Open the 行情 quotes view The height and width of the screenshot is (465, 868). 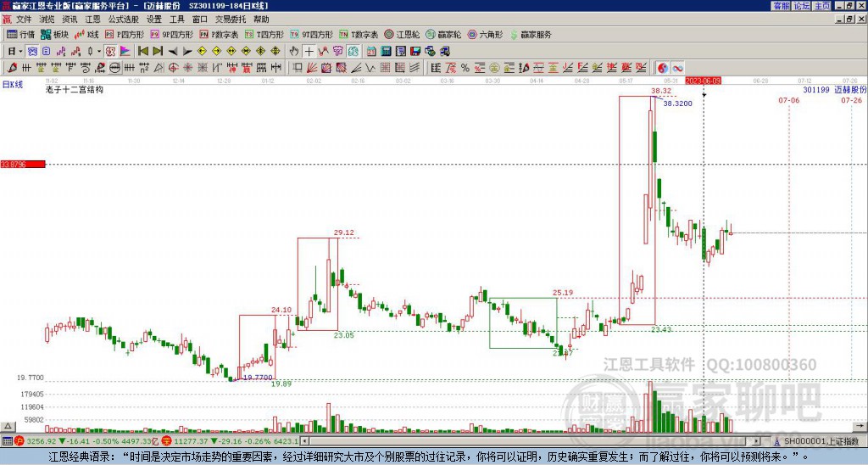[x=21, y=34]
